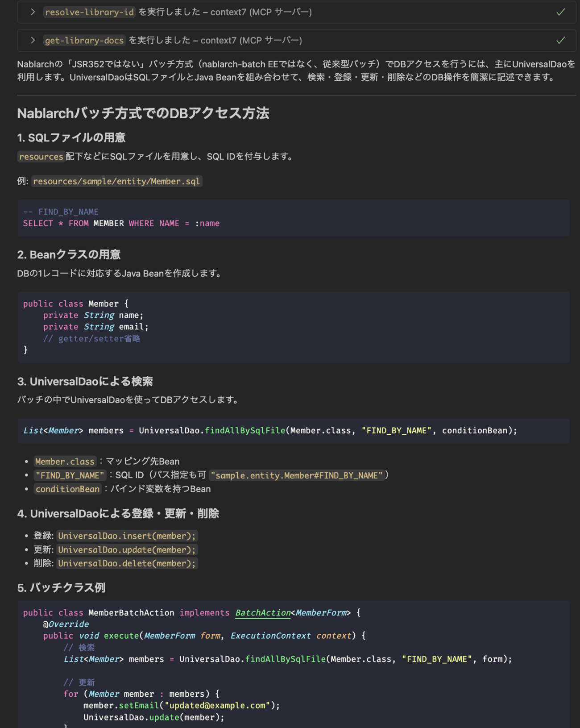This screenshot has height=728, width=580.
Task: Click the line 'private String email;'
Action: pyautogui.click(x=96, y=327)
